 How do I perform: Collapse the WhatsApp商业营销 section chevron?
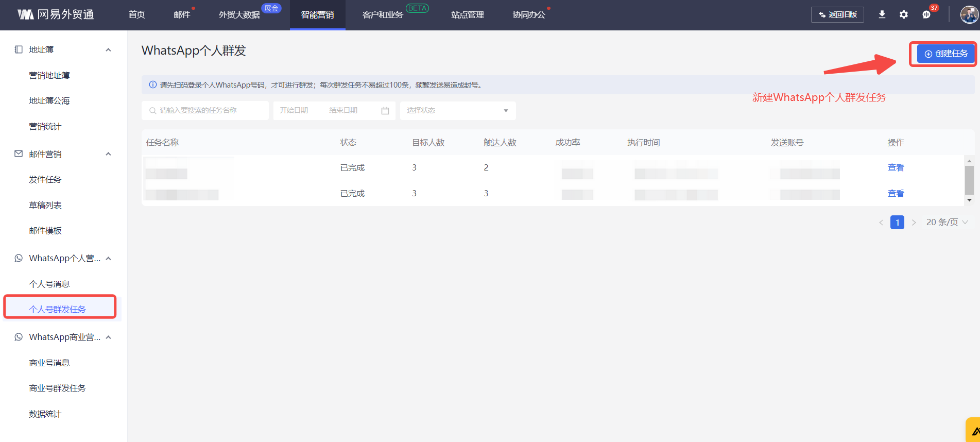click(x=108, y=337)
